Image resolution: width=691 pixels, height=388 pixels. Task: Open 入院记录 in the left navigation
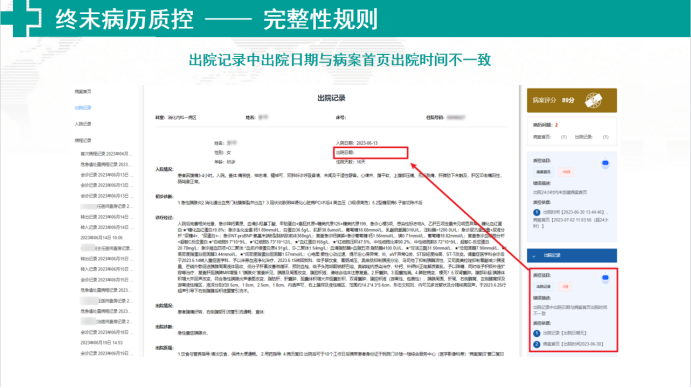pos(83,124)
